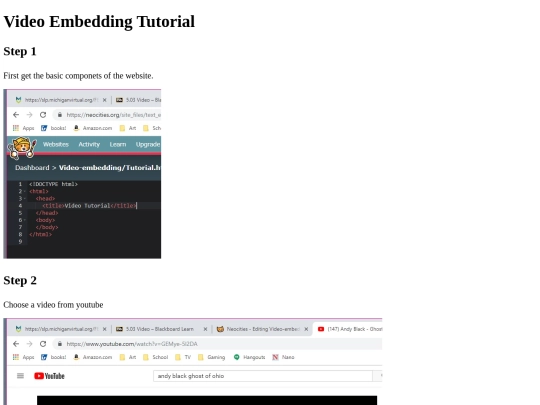Collapse the head tag on code line 3
The image size is (540, 405).
click(24, 199)
